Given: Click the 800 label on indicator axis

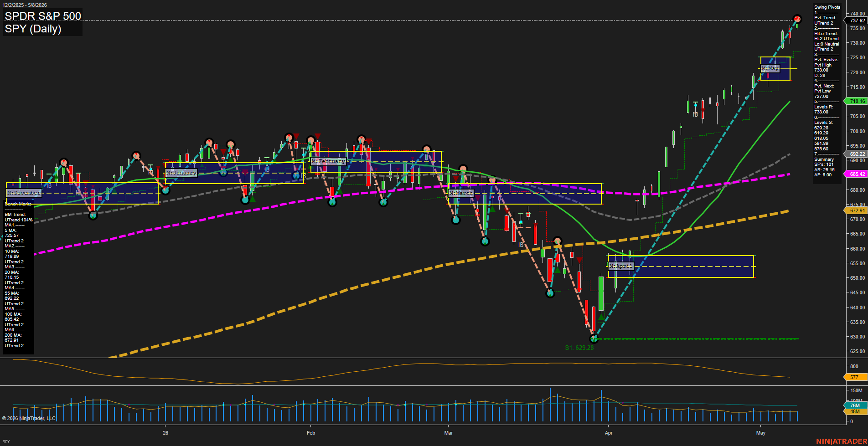Looking at the screenshot, I should point(854,366).
